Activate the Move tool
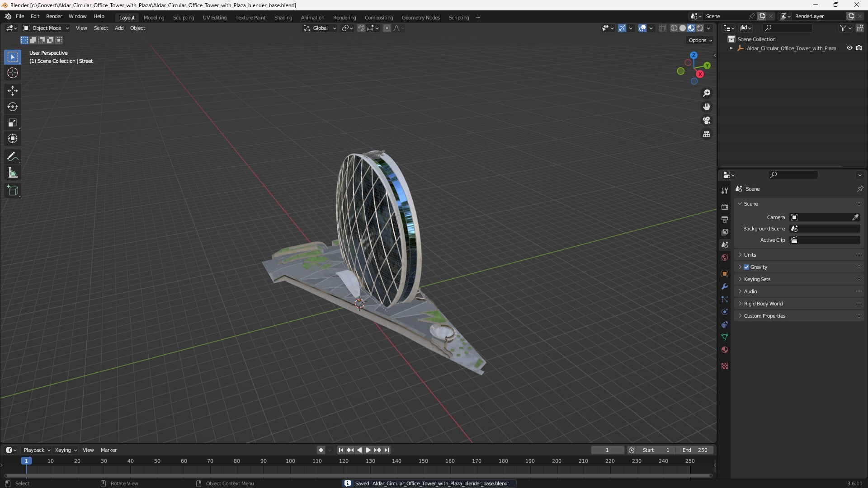The width and height of the screenshot is (868, 488). point(13,91)
